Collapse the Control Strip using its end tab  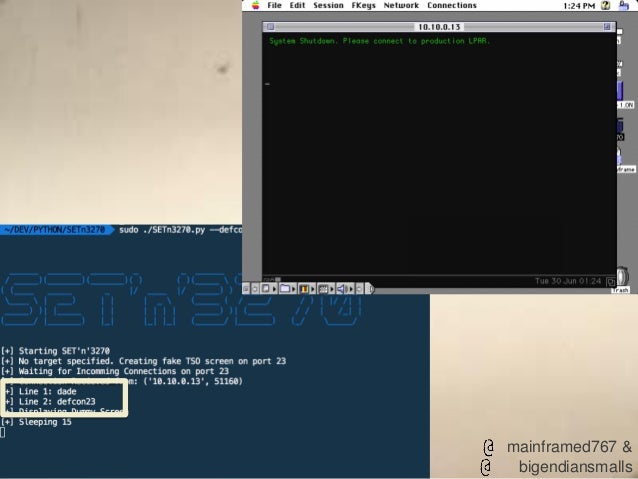tap(370, 289)
